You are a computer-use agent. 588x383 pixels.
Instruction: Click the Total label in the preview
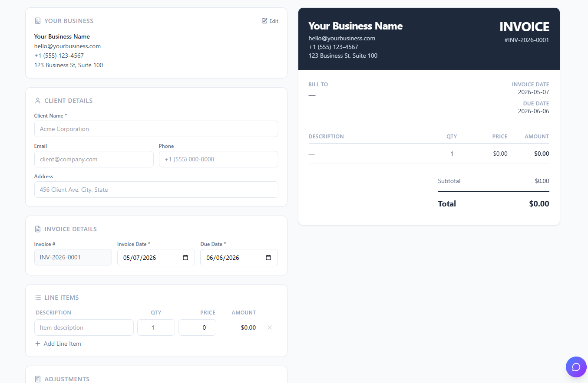(x=447, y=204)
